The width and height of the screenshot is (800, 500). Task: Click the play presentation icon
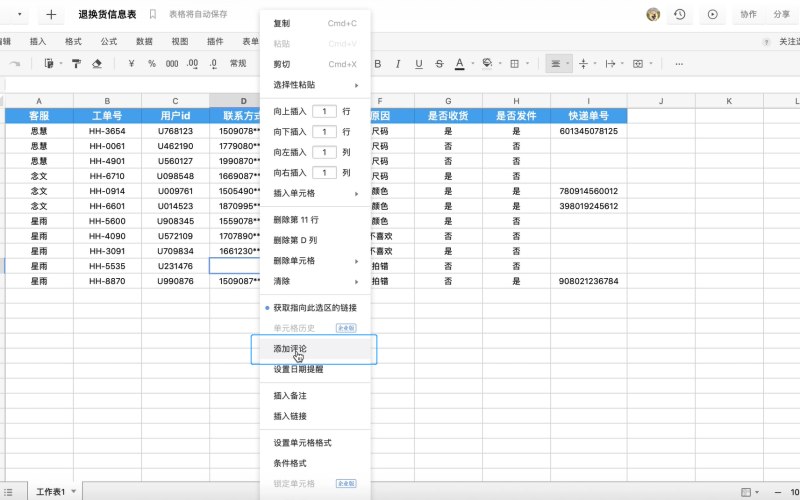[712, 14]
